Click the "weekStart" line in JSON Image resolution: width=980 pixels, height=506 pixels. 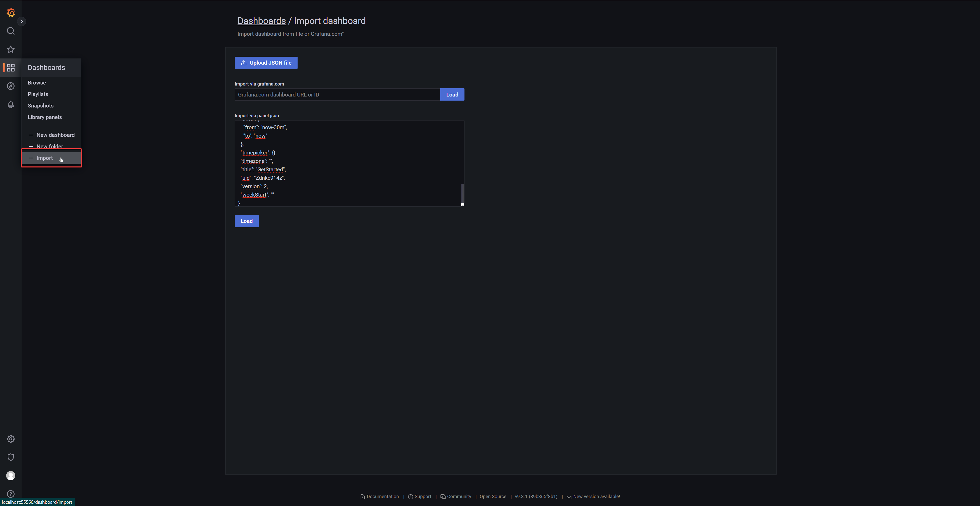tap(257, 195)
